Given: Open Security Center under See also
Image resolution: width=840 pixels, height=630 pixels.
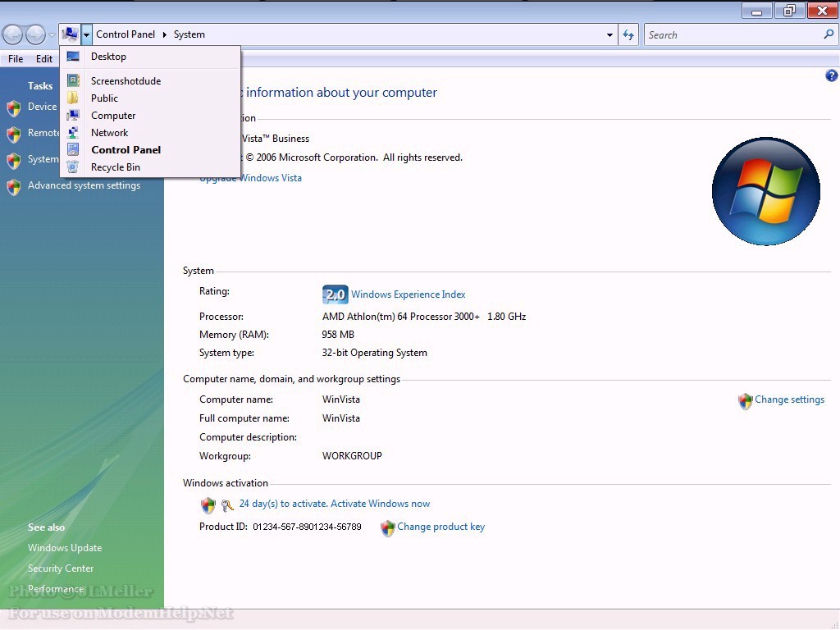Looking at the screenshot, I should (61, 568).
